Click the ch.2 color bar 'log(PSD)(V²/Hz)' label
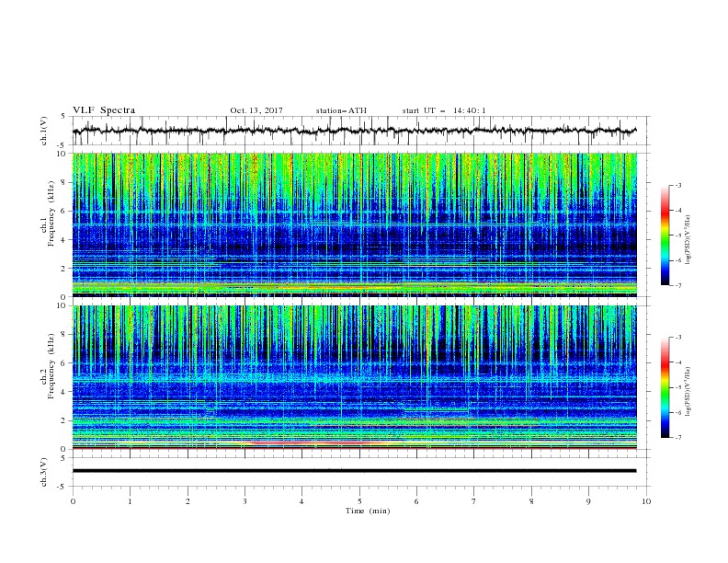Screen dimensions: 728x563 688,392
